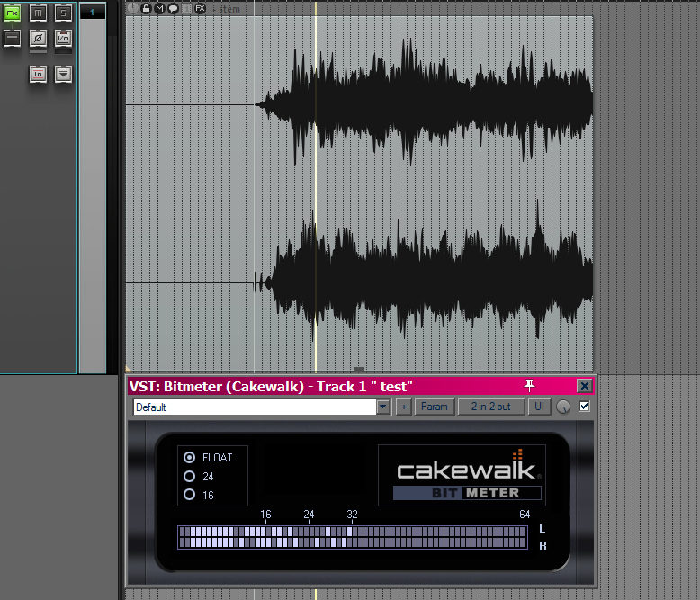
Task: Open the item FX icon in item header
Action: point(200,8)
